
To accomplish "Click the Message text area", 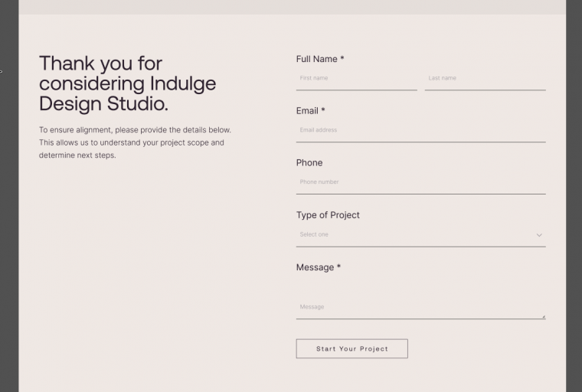I will (x=421, y=297).
